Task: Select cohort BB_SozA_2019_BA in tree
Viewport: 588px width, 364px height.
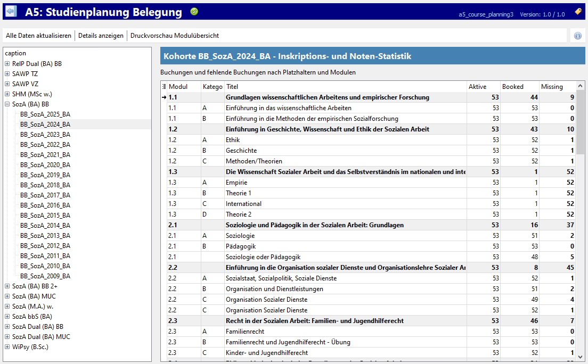Action: pyautogui.click(x=45, y=175)
